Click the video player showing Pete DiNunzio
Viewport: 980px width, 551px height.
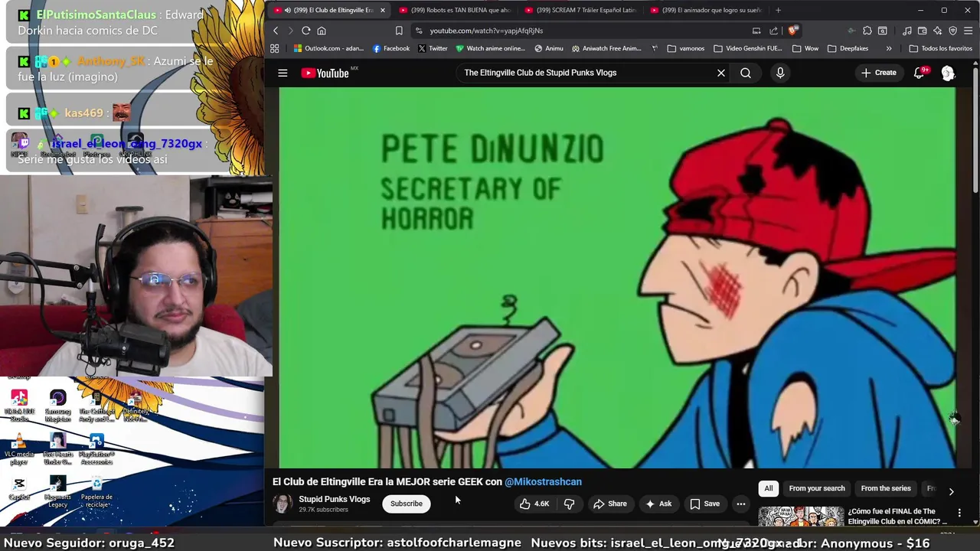(617, 277)
